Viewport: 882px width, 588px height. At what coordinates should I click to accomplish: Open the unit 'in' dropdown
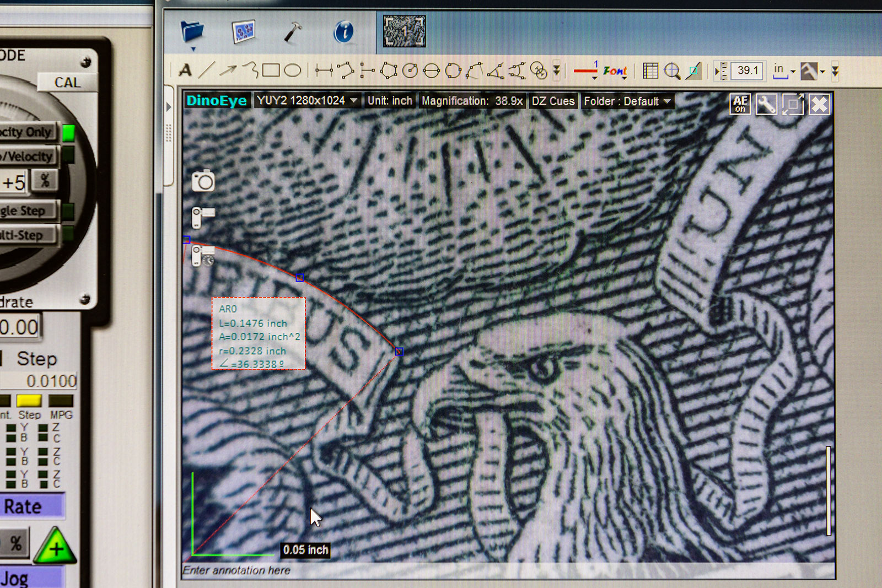tap(784, 71)
